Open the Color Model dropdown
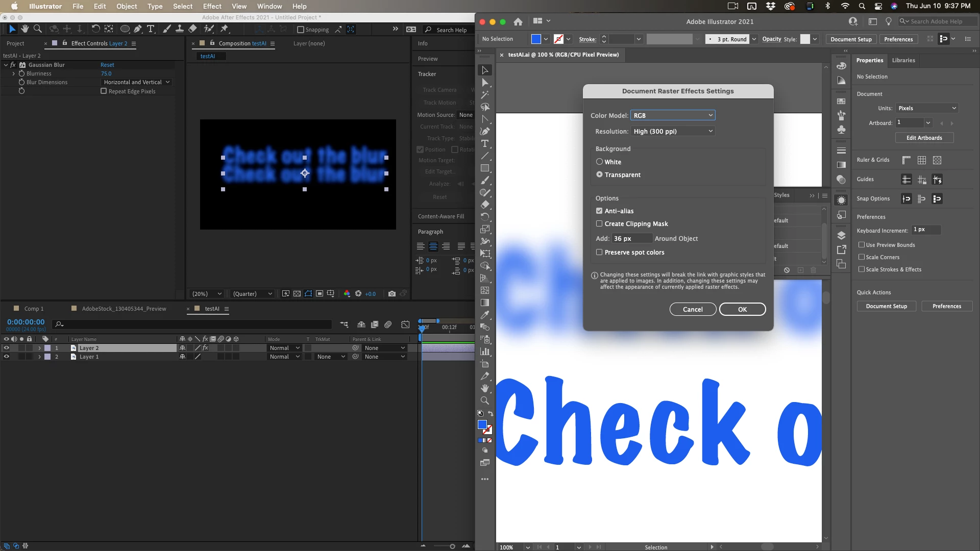The image size is (980, 551). pyautogui.click(x=673, y=115)
